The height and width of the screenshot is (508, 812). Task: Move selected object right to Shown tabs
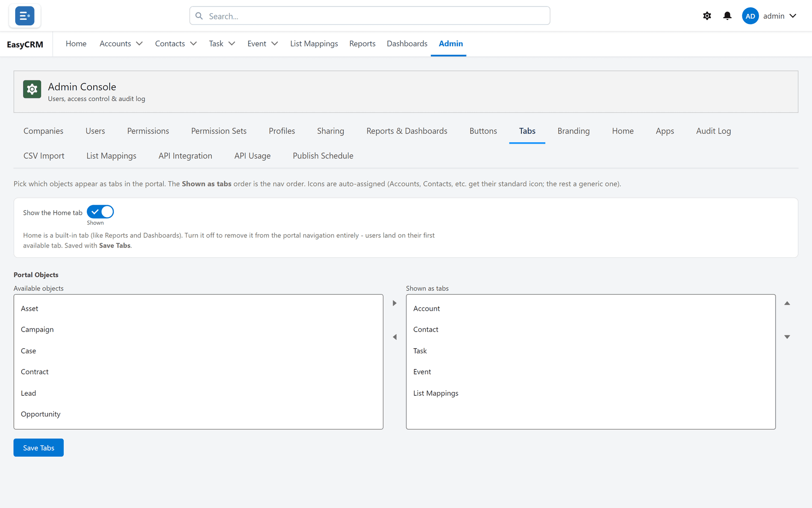tap(394, 303)
